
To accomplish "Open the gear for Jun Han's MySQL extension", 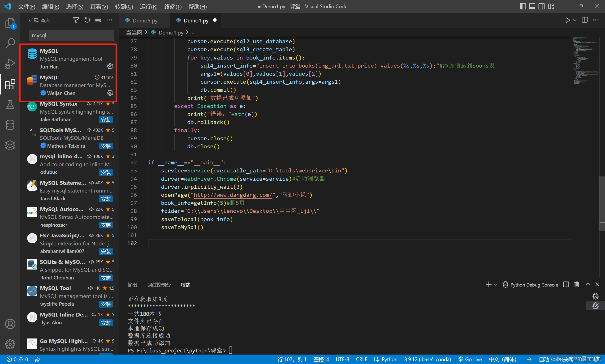I will (x=110, y=66).
